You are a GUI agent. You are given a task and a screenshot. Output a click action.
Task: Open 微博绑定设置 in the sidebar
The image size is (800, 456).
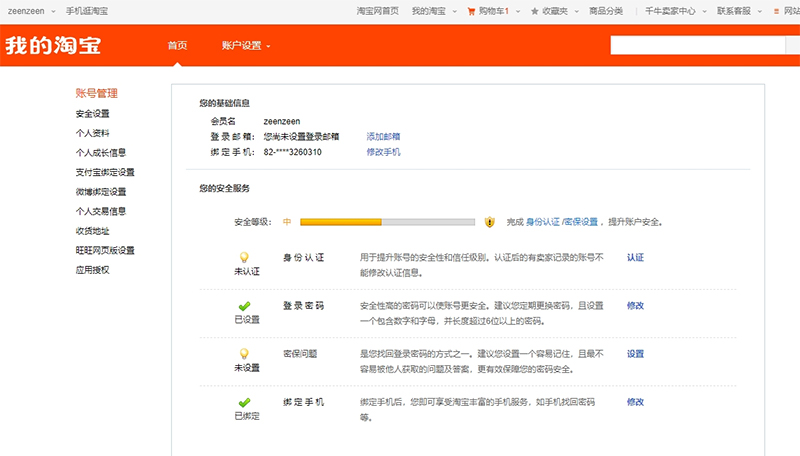pyautogui.click(x=101, y=192)
